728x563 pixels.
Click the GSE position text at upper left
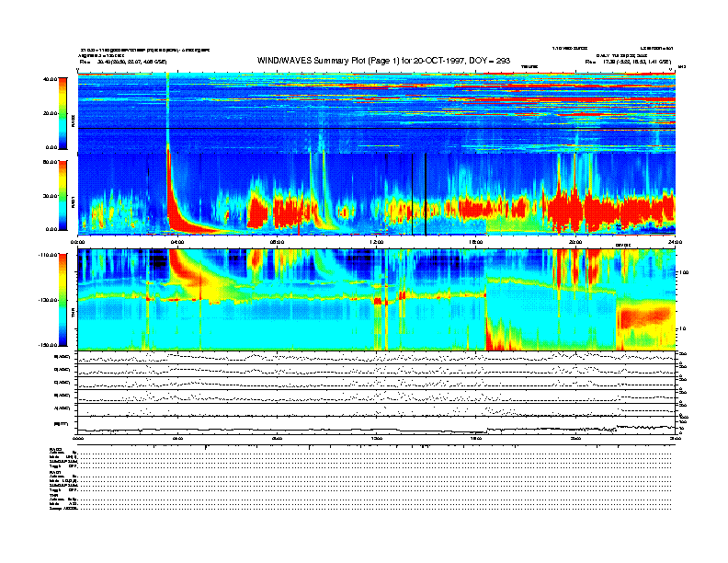coord(123,62)
